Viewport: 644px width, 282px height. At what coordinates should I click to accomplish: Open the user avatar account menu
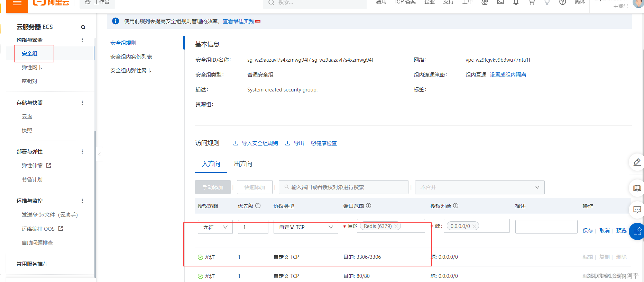pyautogui.click(x=638, y=3)
